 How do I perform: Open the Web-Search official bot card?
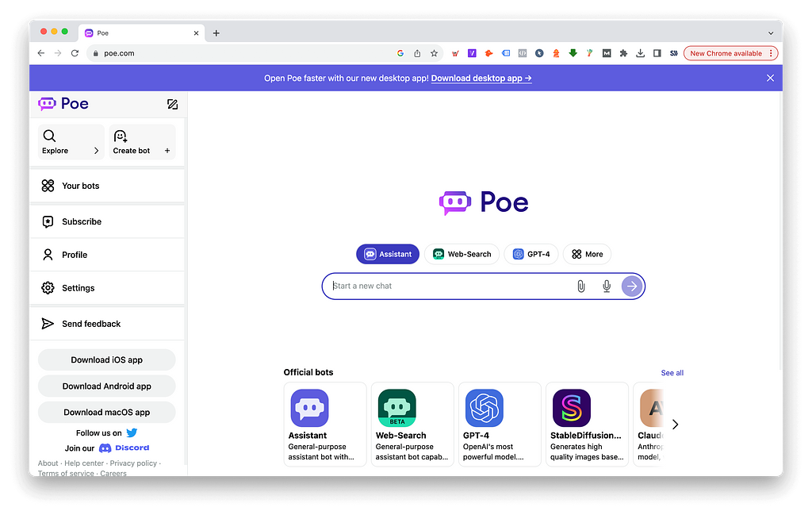click(x=412, y=425)
